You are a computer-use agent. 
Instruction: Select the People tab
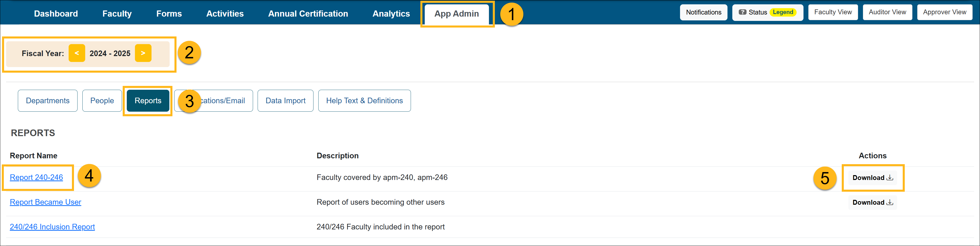pos(102,101)
